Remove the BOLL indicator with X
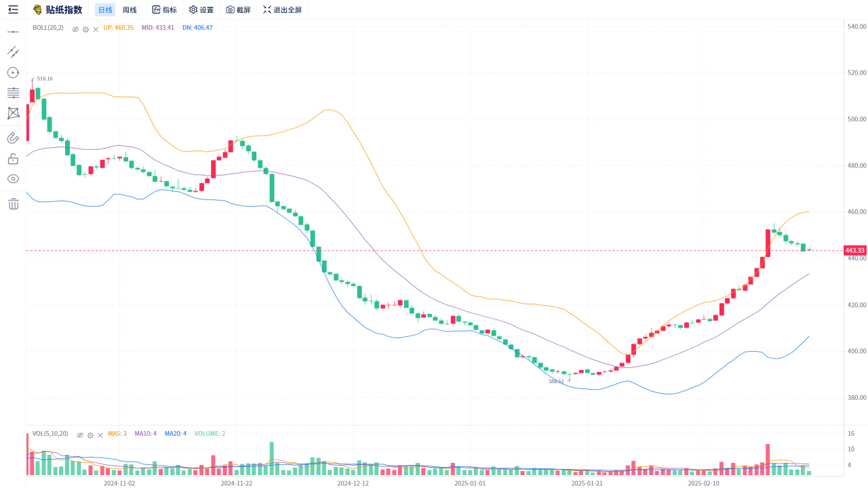868x488 pixels. [96, 28]
